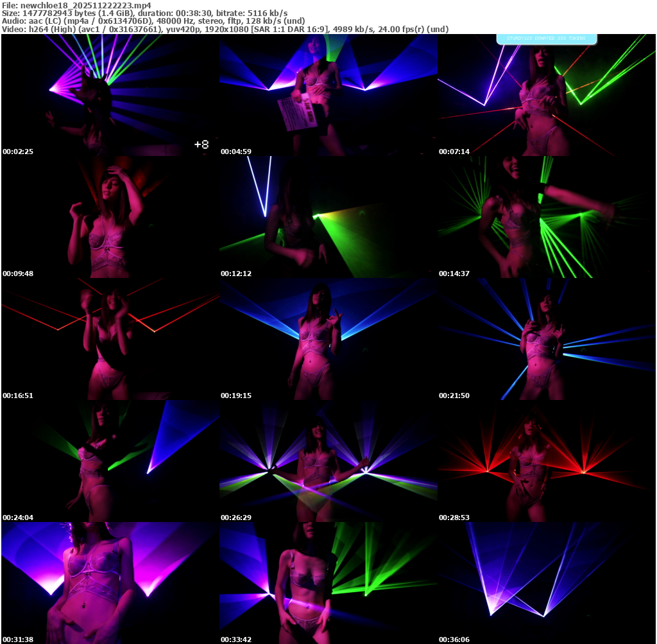The image size is (657, 644).
Task: Select the blue laser frame at 00:19:15
Action: click(328, 339)
